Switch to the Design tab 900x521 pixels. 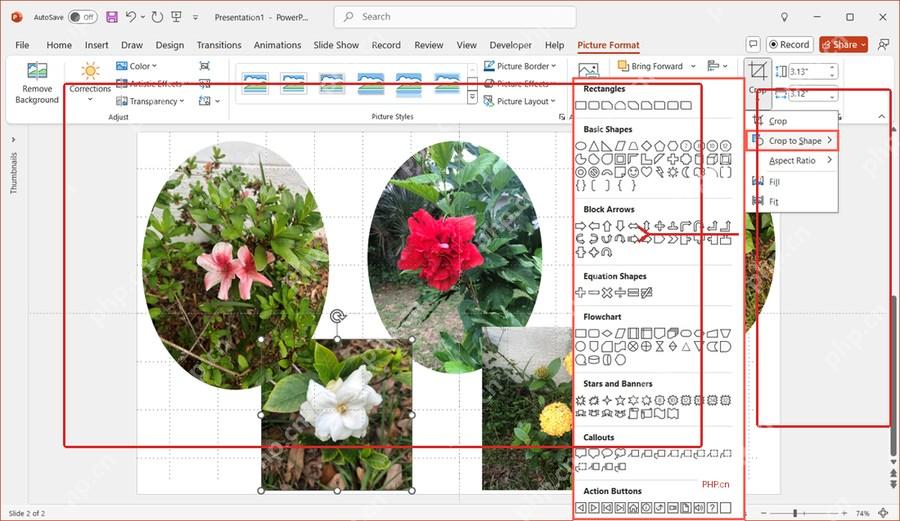[170, 45]
